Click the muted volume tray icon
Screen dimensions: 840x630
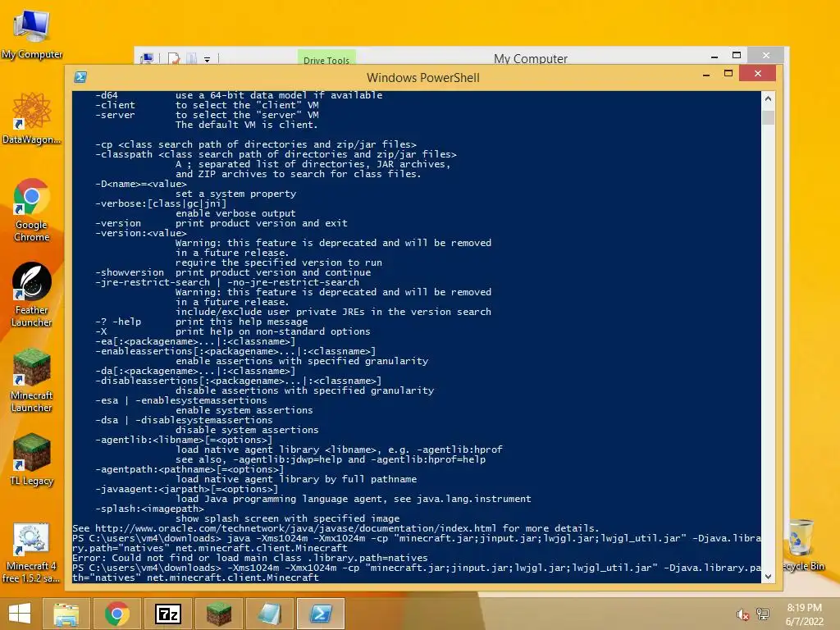click(742, 614)
